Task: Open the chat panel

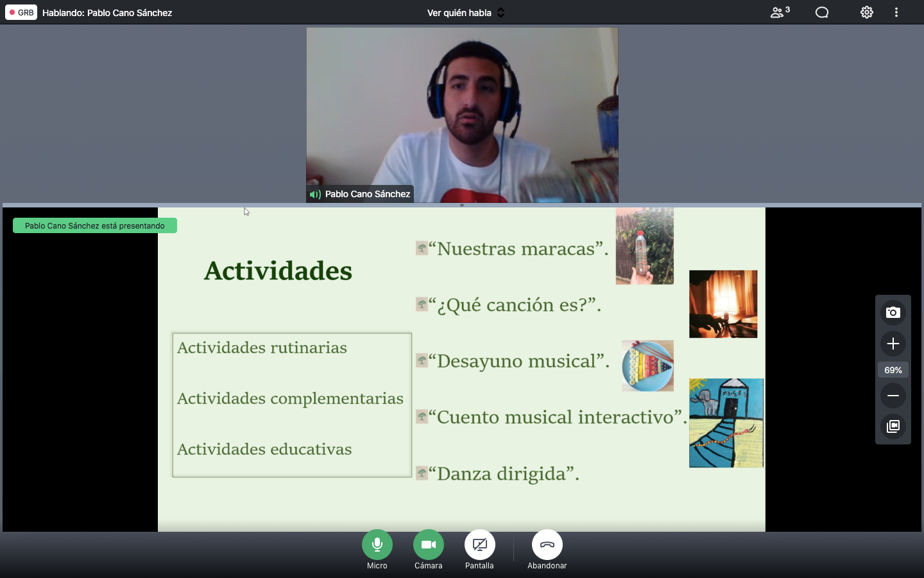Action: [x=822, y=12]
